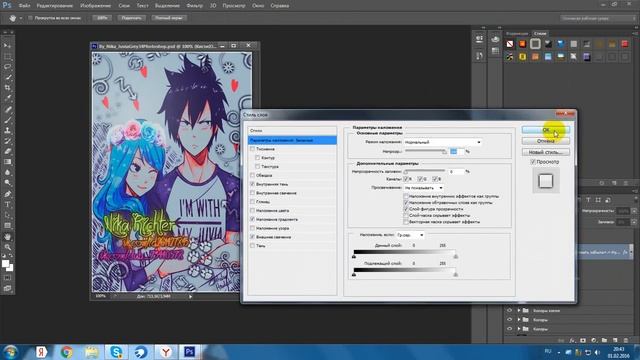Select the Healing Brush tool
The width and height of the screenshot is (640, 360).
(x=7, y=109)
